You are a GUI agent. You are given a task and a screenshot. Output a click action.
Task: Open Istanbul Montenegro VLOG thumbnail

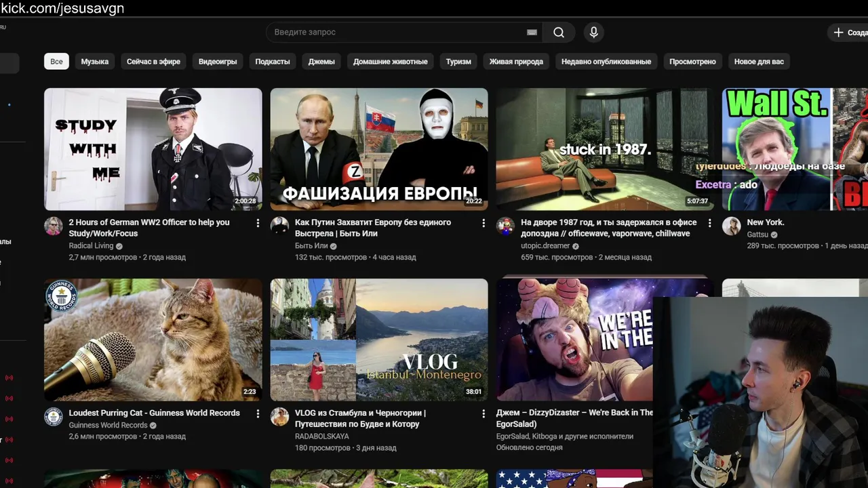tap(379, 340)
